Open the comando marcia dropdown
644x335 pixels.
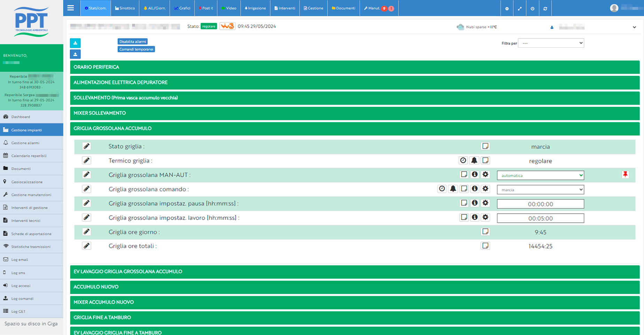(x=541, y=190)
